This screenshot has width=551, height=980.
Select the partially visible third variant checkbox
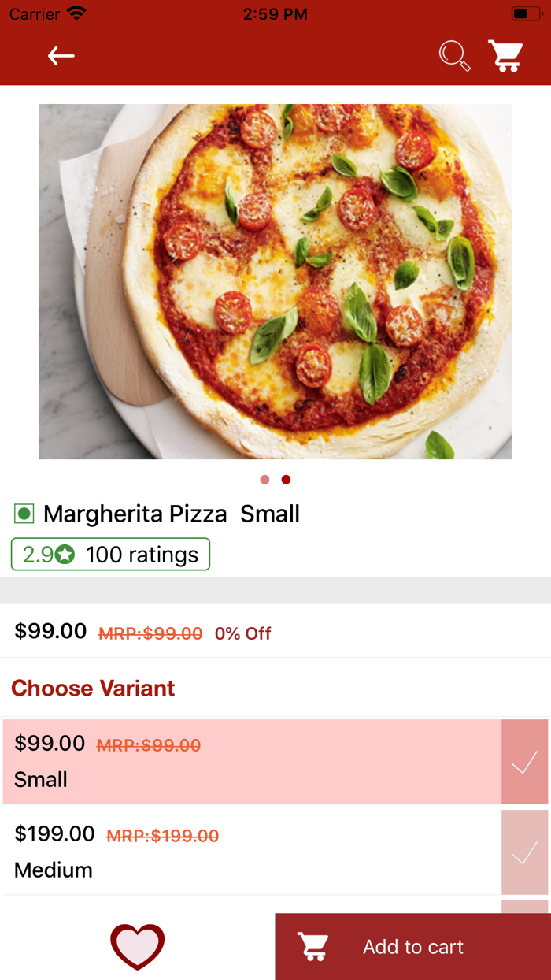click(x=524, y=907)
